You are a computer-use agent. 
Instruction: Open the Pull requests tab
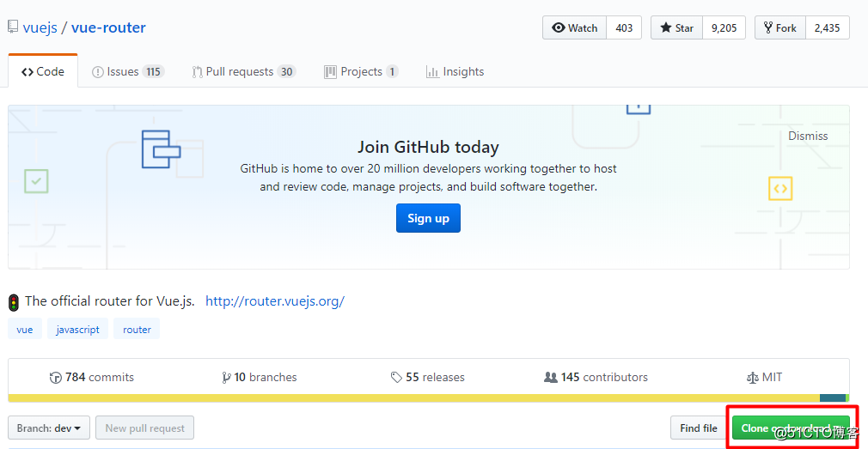(243, 71)
